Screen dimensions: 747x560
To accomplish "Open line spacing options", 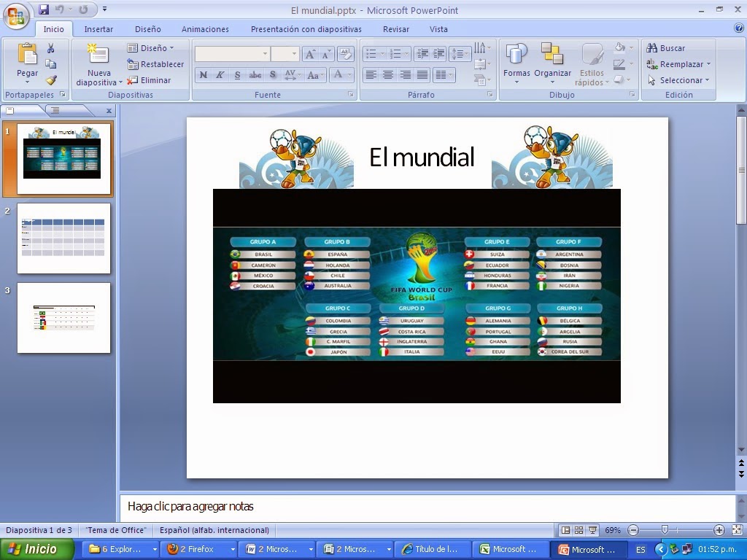I will [460, 54].
